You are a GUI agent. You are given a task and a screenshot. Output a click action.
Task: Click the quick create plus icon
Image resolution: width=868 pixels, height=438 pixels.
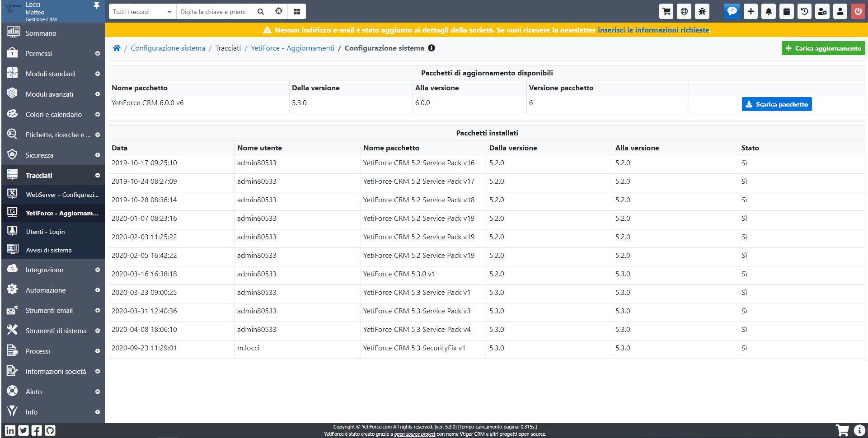751,11
